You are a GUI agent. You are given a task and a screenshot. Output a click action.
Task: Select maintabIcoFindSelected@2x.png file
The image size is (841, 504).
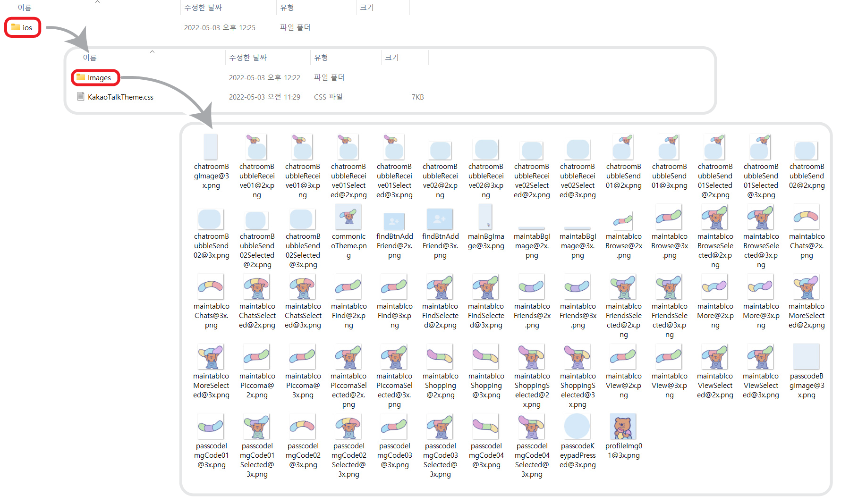(440, 302)
